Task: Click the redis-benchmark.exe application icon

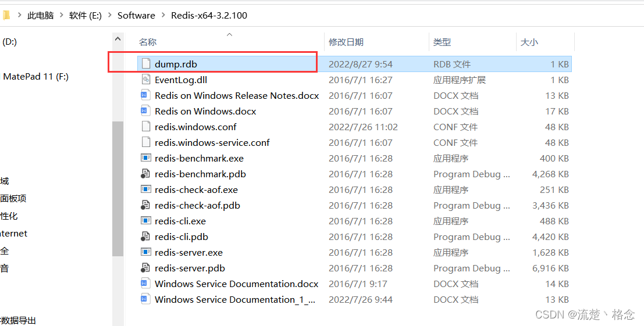Action: click(x=145, y=158)
